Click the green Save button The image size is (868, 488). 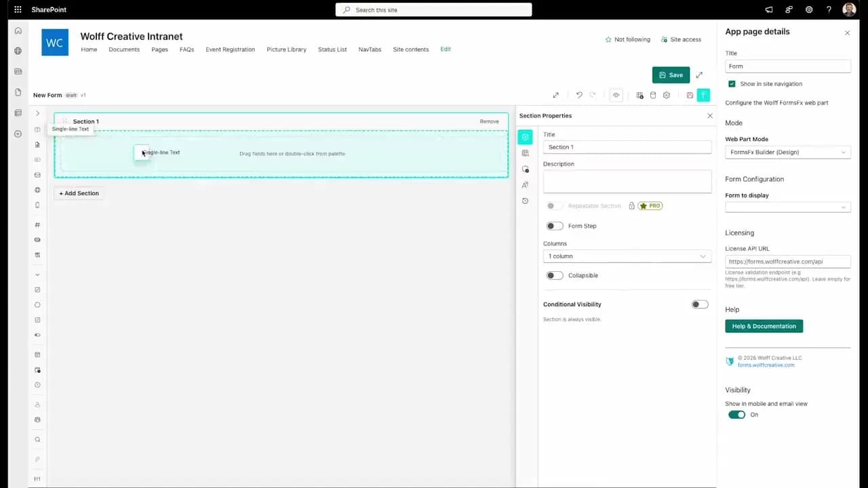(x=671, y=75)
